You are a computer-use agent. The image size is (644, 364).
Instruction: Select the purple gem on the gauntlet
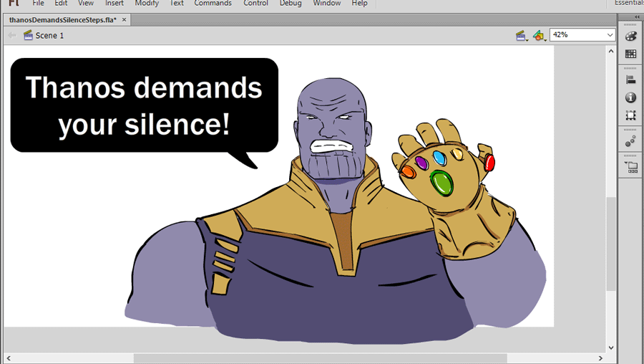tap(421, 163)
